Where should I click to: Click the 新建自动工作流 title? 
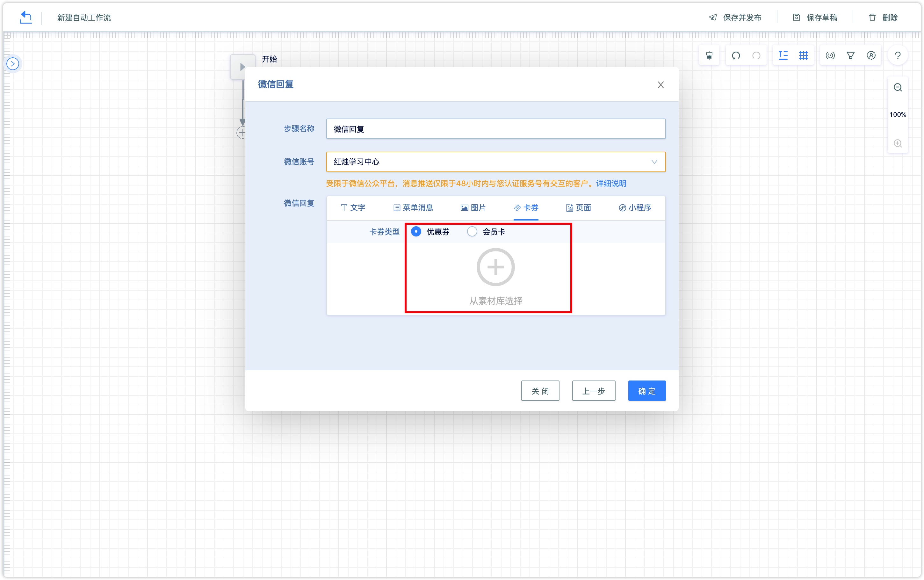(84, 18)
